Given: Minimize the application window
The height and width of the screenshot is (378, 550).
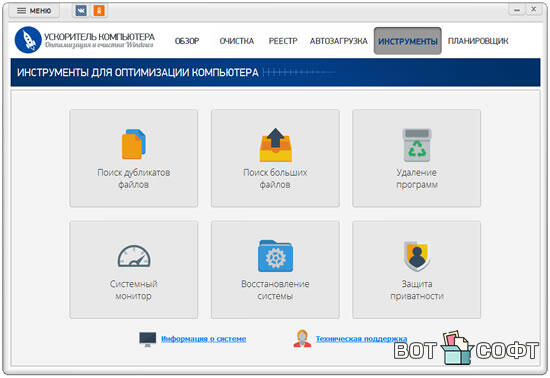Looking at the screenshot, I should (x=517, y=10).
